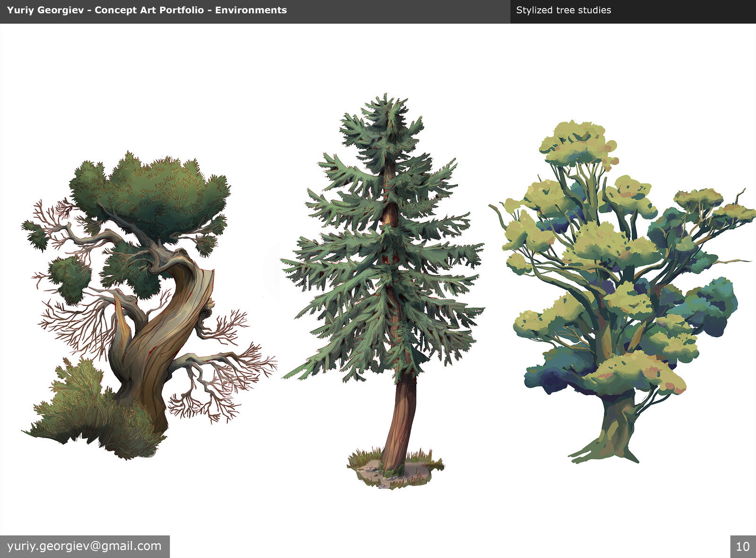The height and width of the screenshot is (558, 756).
Task: Click the page number 10
Action: [743, 547]
